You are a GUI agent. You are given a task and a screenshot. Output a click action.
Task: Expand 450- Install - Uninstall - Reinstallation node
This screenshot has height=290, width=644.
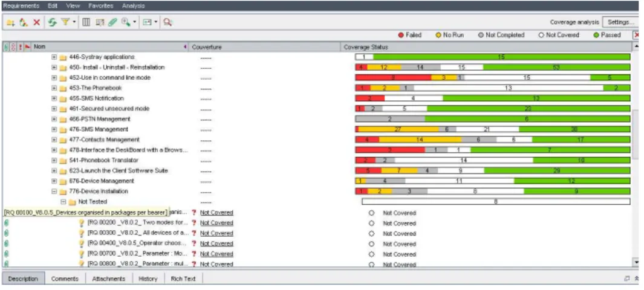pos(54,67)
